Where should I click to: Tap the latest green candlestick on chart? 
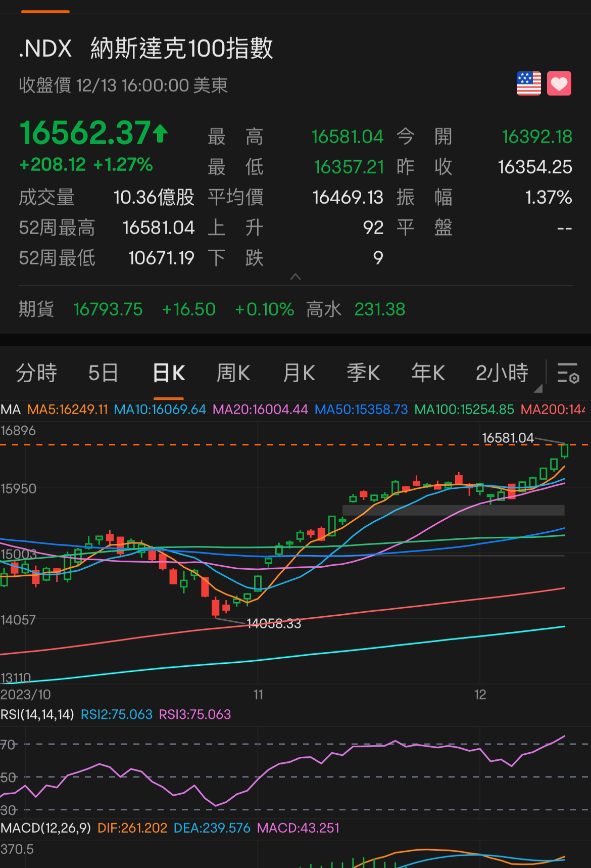[x=564, y=450]
